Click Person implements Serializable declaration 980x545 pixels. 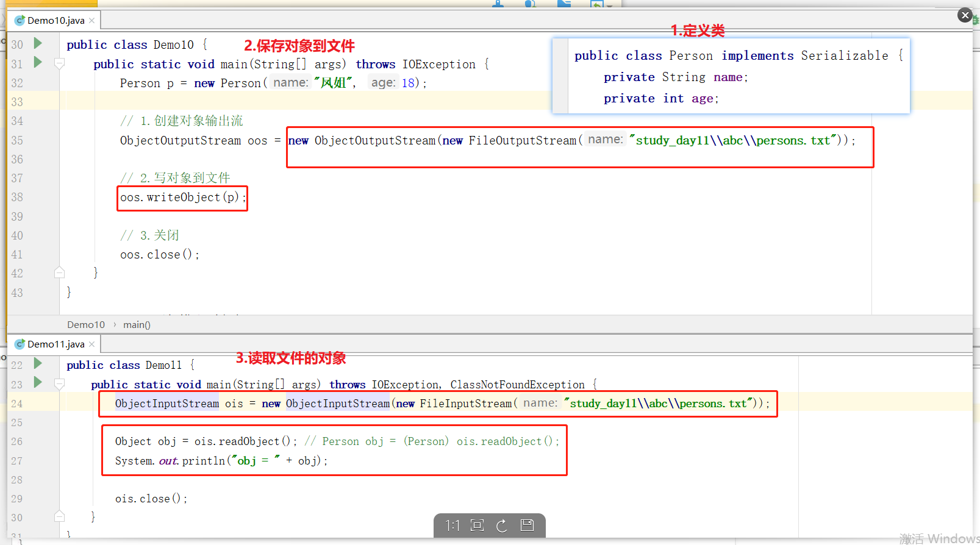click(739, 56)
